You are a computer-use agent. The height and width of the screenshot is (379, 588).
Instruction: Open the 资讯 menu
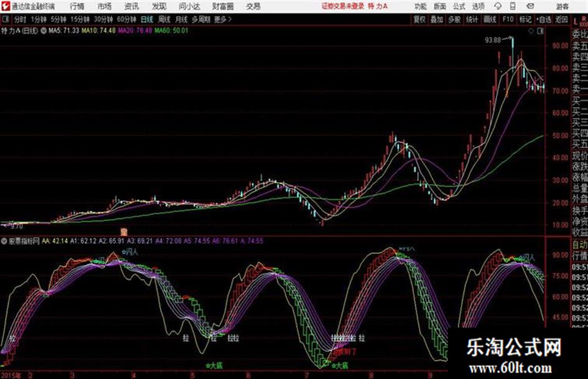[x=132, y=6]
